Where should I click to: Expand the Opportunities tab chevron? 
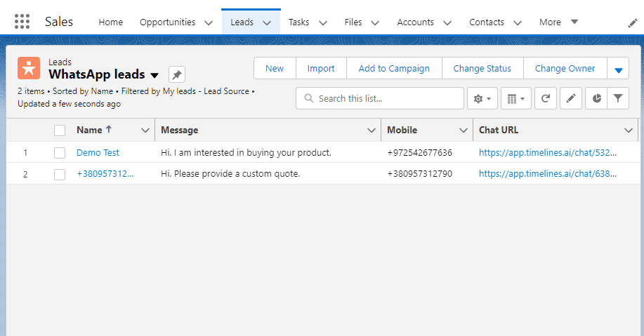point(209,23)
